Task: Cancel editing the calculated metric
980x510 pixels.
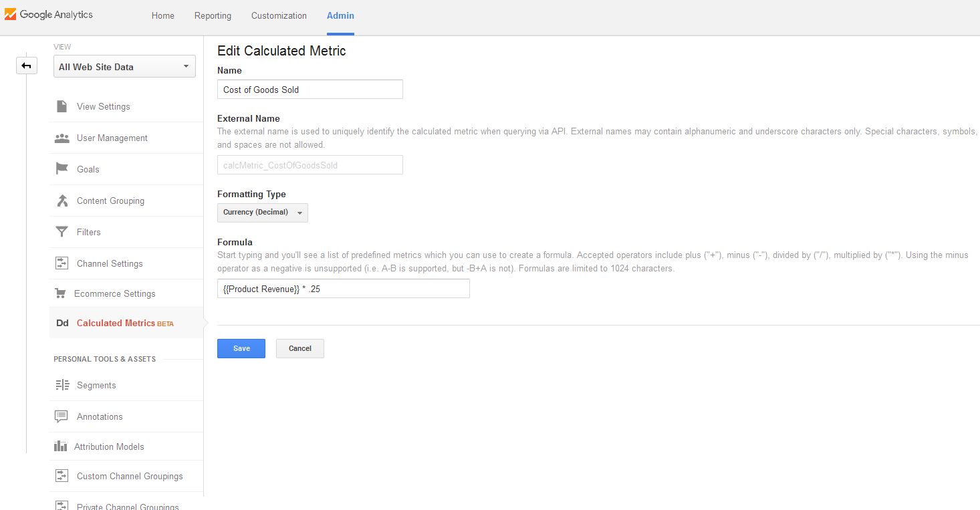Action: click(299, 348)
